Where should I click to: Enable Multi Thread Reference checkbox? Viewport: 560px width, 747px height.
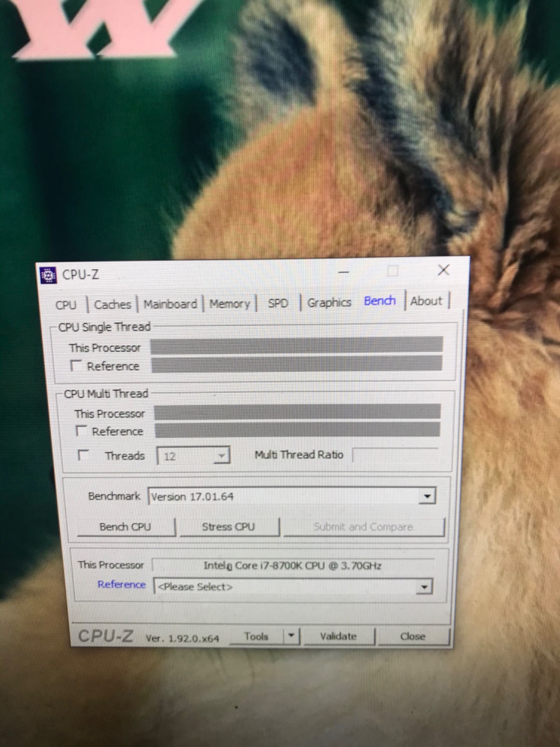(81, 431)
